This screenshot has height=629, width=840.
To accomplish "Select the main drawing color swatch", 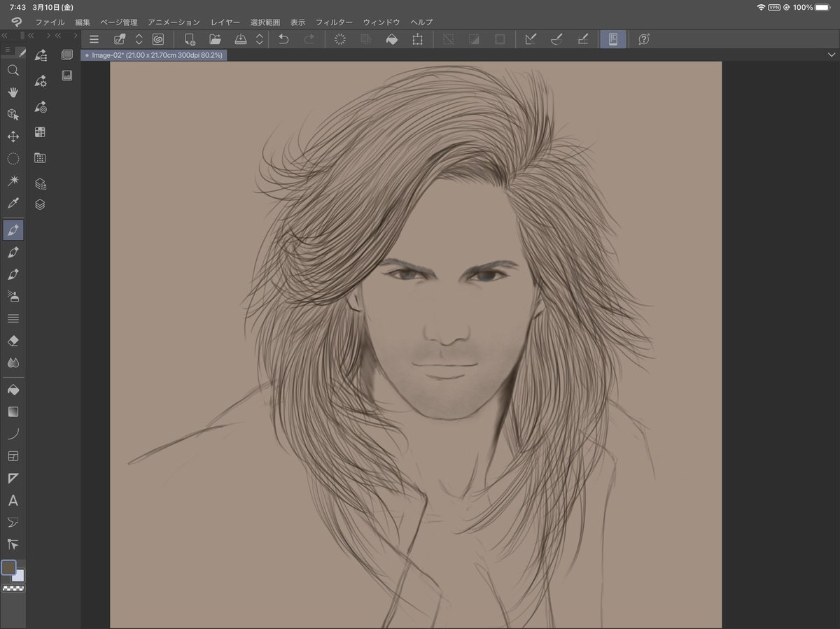I will [x=8, y=567].
